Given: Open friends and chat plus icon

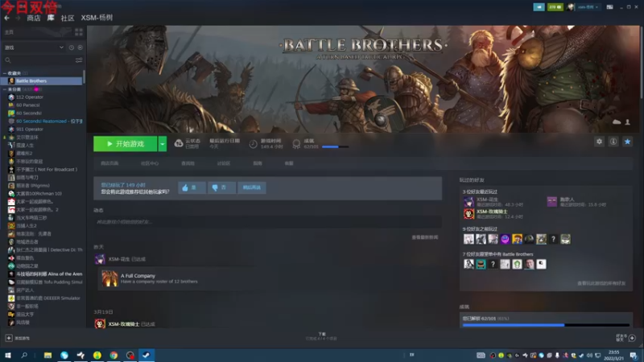Looking at the screenshot, I should [632, 338].
